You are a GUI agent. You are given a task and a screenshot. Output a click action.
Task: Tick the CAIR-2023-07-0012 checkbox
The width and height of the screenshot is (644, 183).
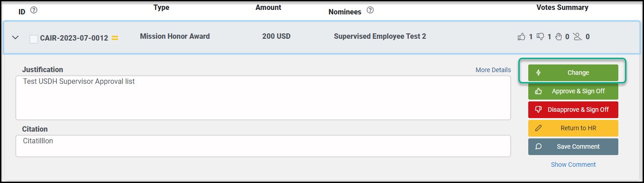tap(34, 39)
